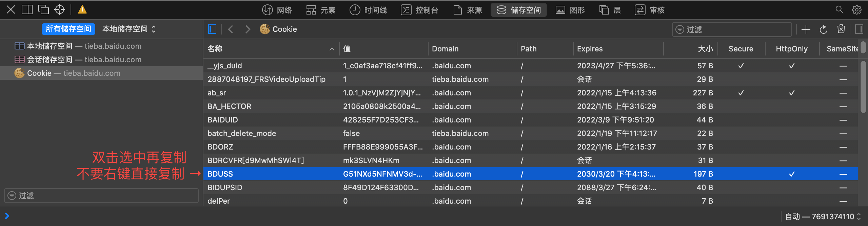Open the 元素 tab
Viewport: 868px width, 226px height.
[x=320, y=10]
